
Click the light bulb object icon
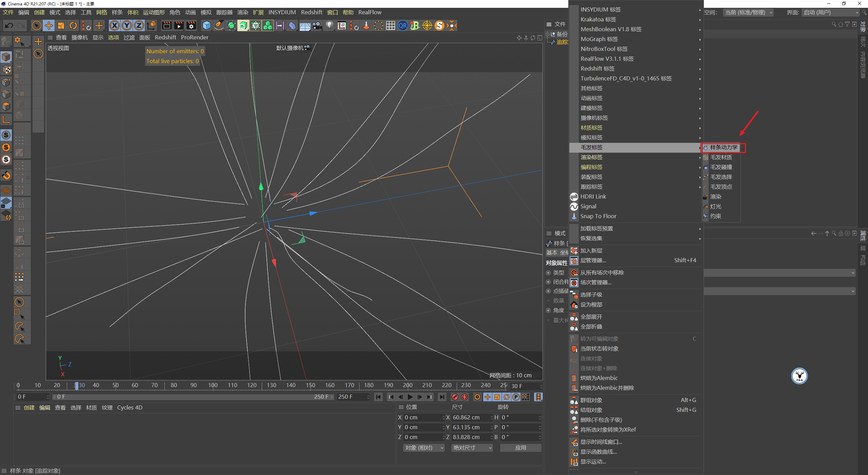click(329, 25)
